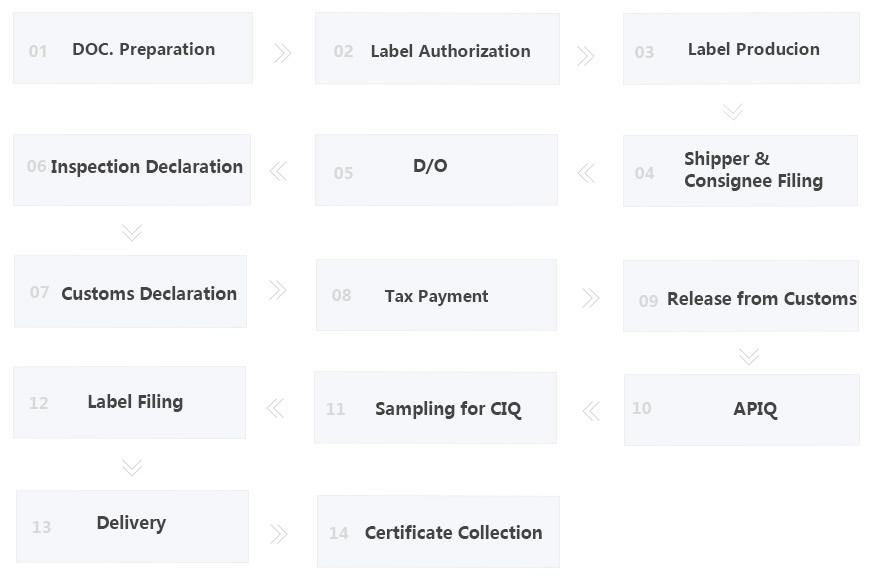Click the Release from Customs box
This screenshot has width=887, height=579.
(x=741, y=297)
